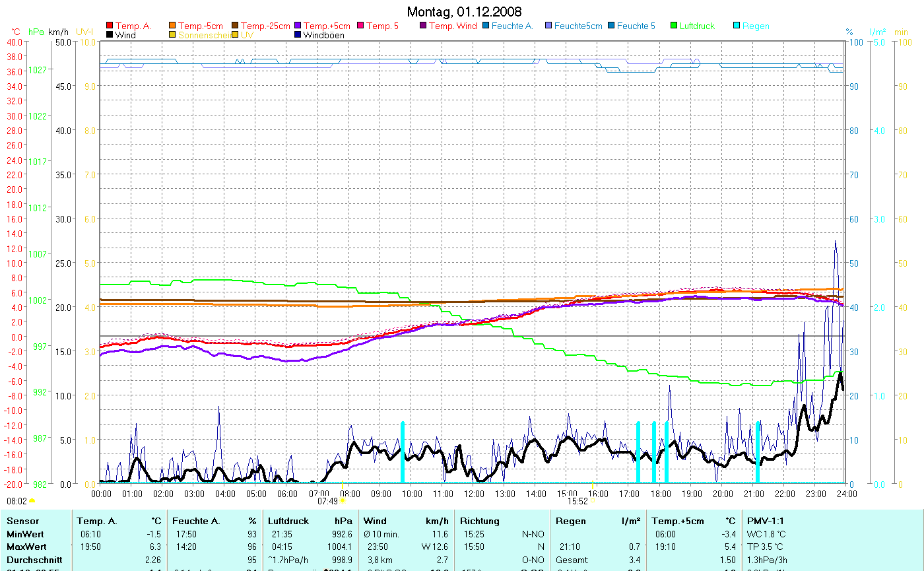Click the green Luftdruck legend square
The height and width of the screenshot is (571, 924).
point(675,26)
